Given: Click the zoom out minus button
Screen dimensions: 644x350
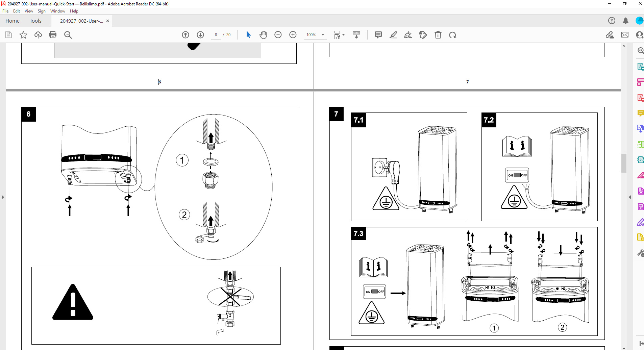Looking at the screenshot, I should [278, 35].
